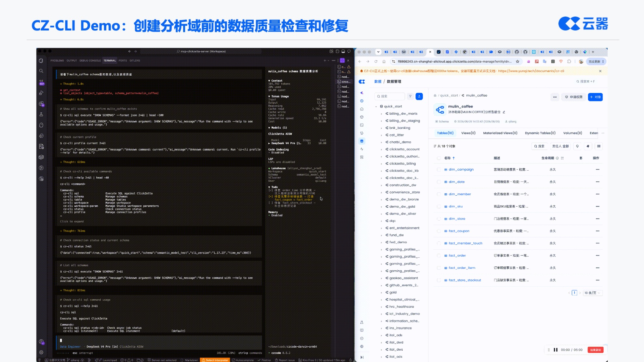
Task: Expand demo_dw_gold schema node
Action: pos(382,207)
